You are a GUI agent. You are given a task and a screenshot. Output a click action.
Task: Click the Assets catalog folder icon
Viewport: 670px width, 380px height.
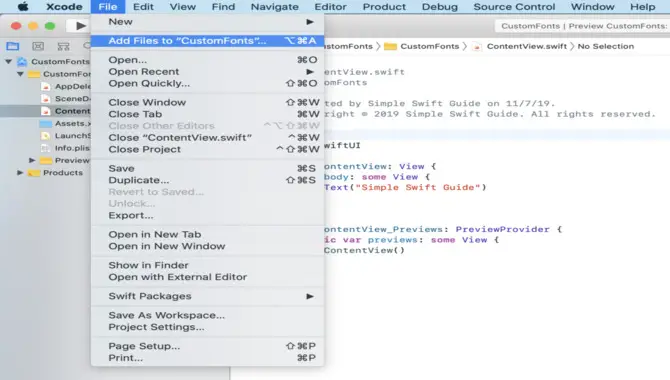pos(46,124)
